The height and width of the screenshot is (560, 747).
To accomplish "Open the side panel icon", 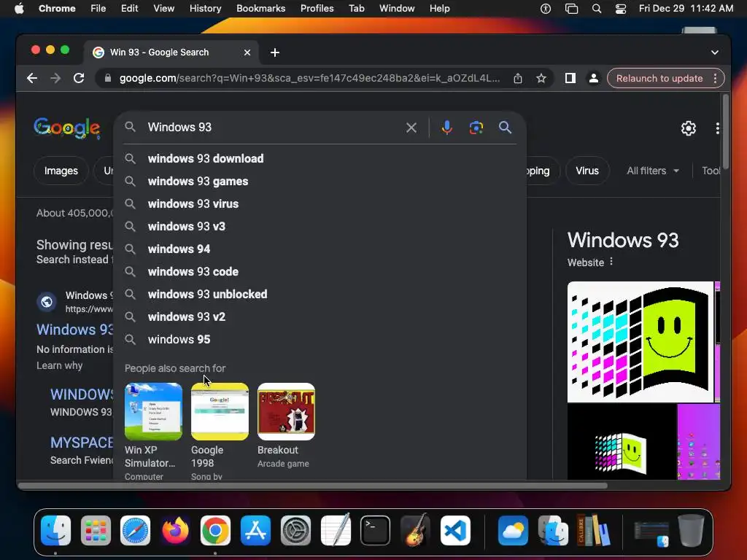I will (x=570, y=78).
